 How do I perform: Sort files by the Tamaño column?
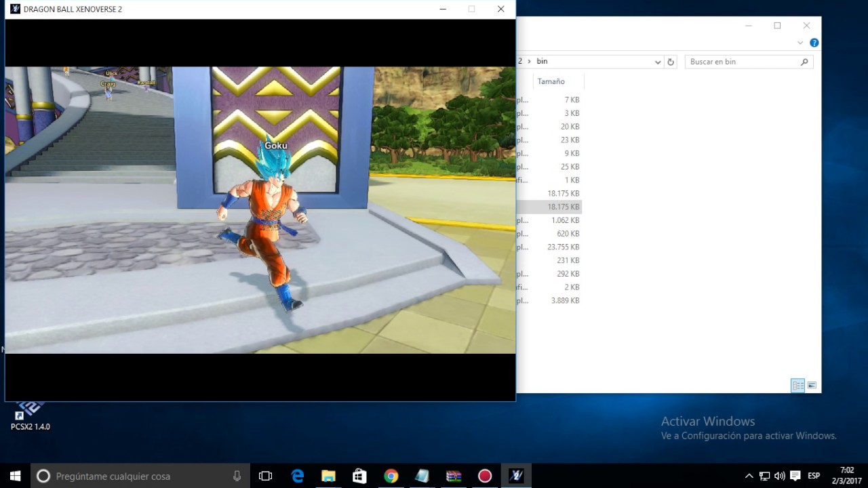(551, 81)
